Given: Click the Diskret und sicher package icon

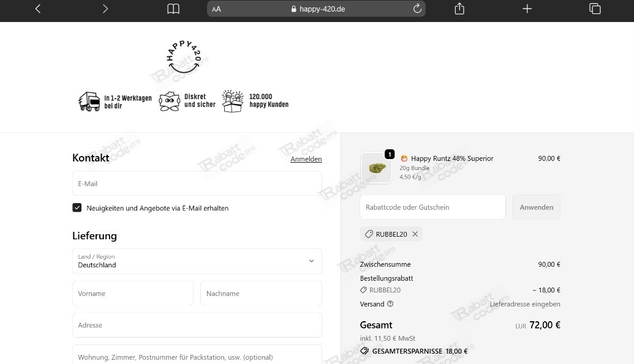Looking at the screenshot, I should 170,102.
